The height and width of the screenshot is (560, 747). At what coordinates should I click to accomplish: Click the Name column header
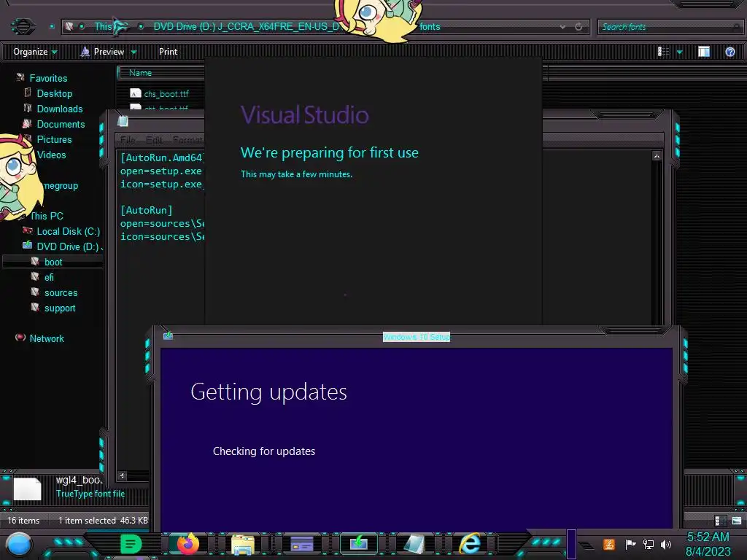(161, 73)
